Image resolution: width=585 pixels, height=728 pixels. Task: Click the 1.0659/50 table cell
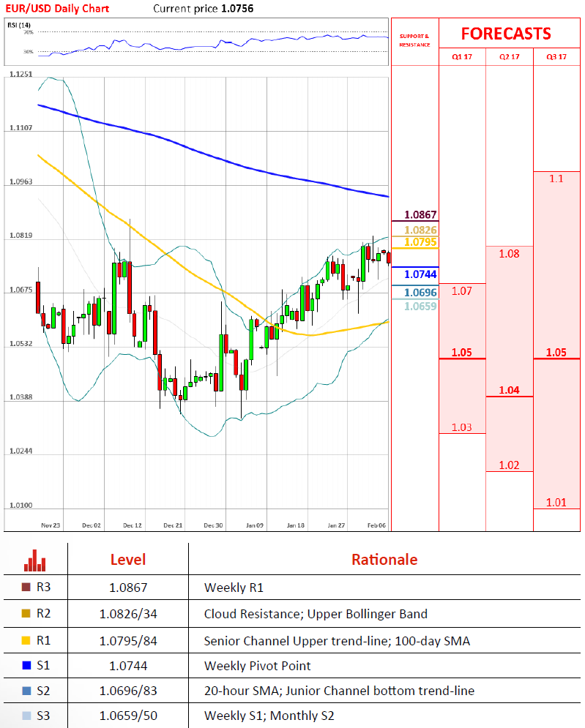128,716
